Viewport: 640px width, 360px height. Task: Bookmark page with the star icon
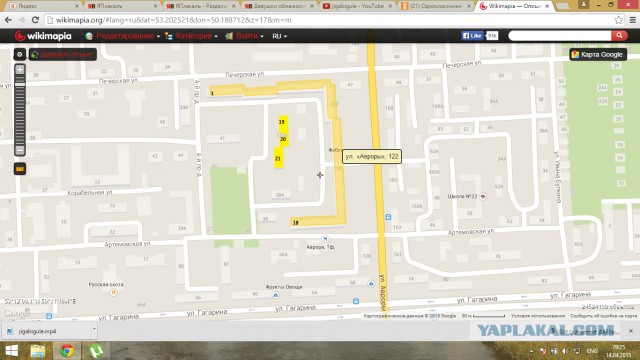coord(618,20)
